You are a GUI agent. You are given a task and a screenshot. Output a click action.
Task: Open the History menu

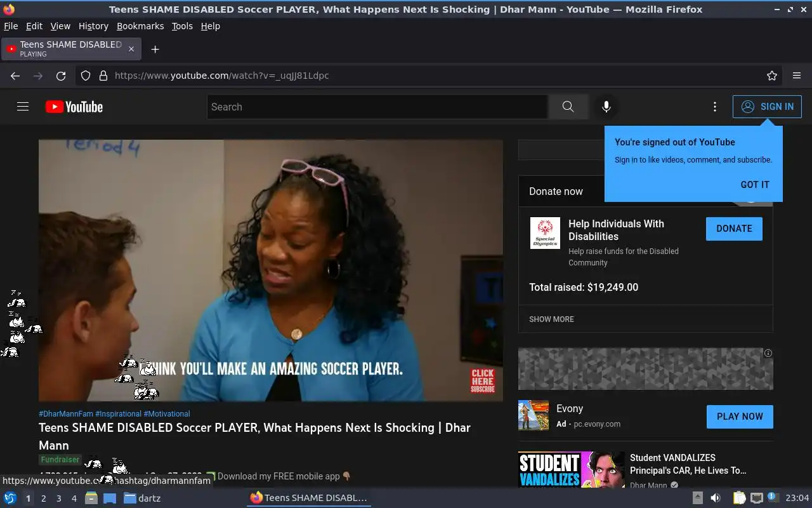93,26
